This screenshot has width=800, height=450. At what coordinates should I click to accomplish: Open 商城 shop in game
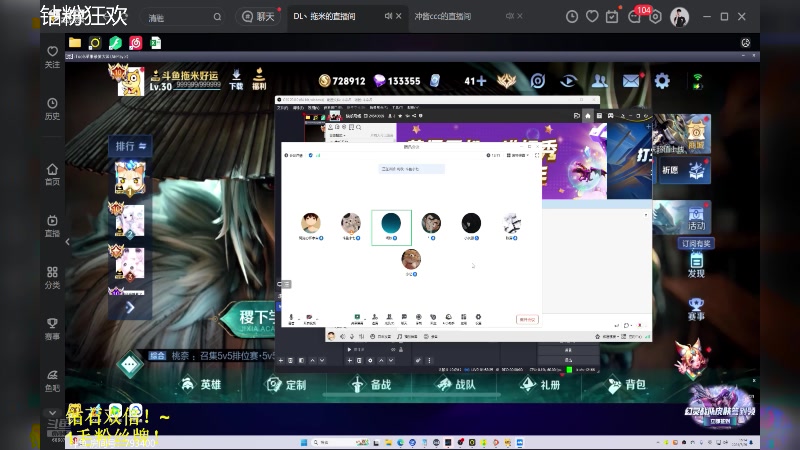click(696, 135)
